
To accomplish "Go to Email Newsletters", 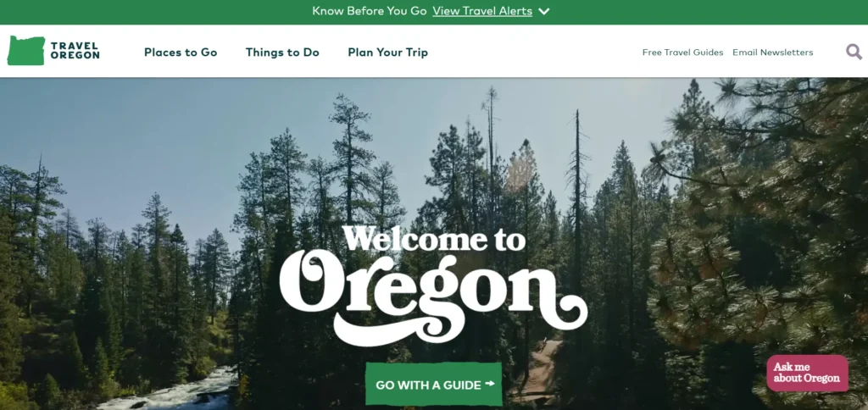I will (x=773, y=53).
